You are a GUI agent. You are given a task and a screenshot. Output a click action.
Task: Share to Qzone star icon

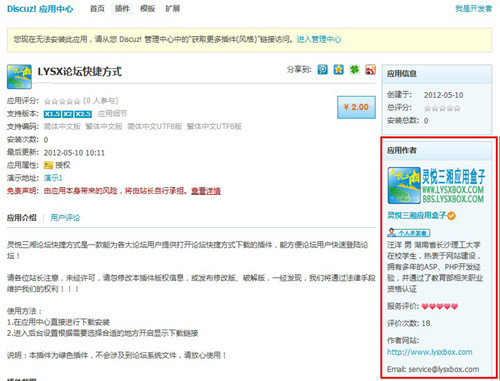(x=339, y=70)
